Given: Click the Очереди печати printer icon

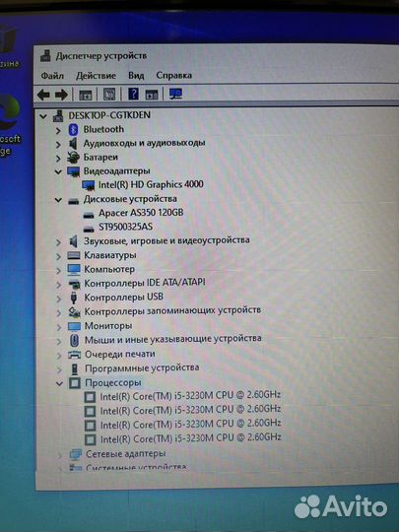Looking at the screenshot, I should [74, 355].
